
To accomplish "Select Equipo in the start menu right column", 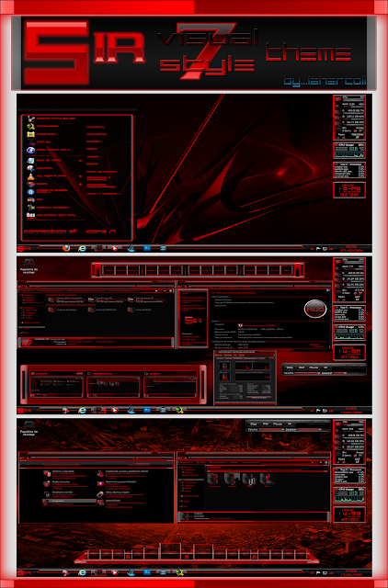I will (x=92, y=164).
